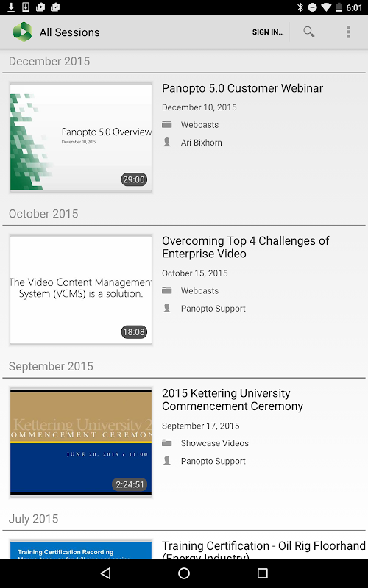Open the VCMS solution video thumbnail
This screenshot has width=368, height=588.
tap(81, 290)
